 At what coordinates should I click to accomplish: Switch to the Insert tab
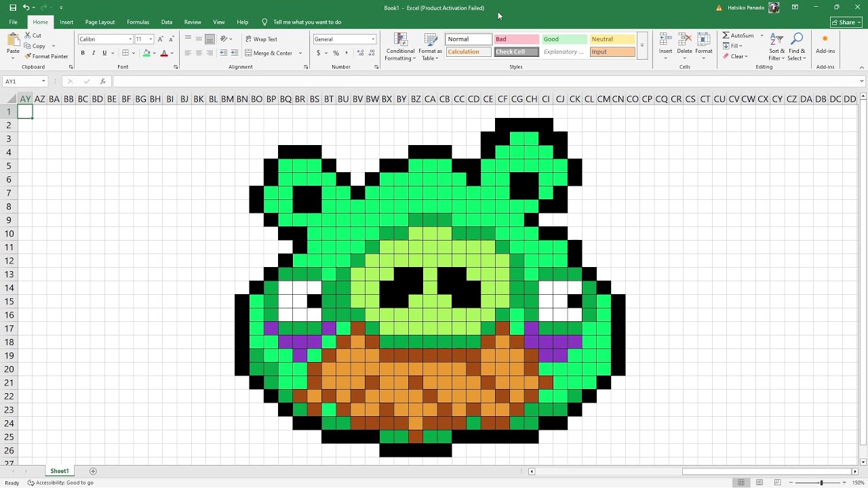click(x=66, y=22)
